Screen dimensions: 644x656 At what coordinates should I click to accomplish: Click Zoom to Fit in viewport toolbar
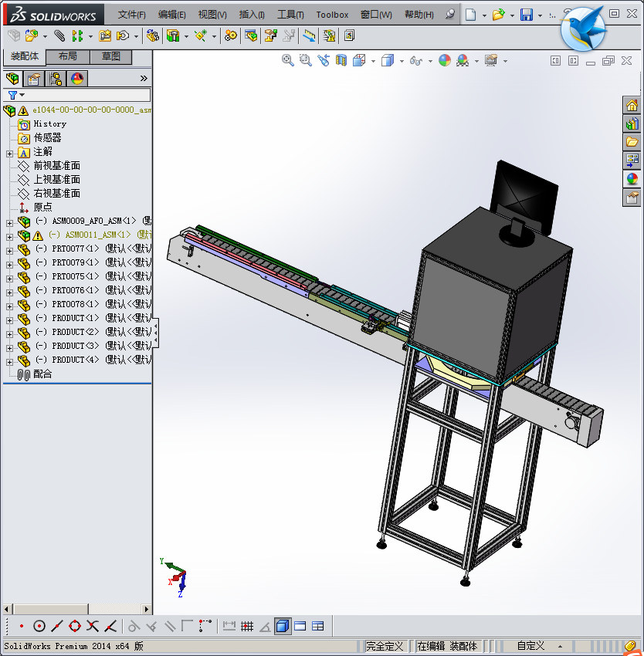pos(288,61)
